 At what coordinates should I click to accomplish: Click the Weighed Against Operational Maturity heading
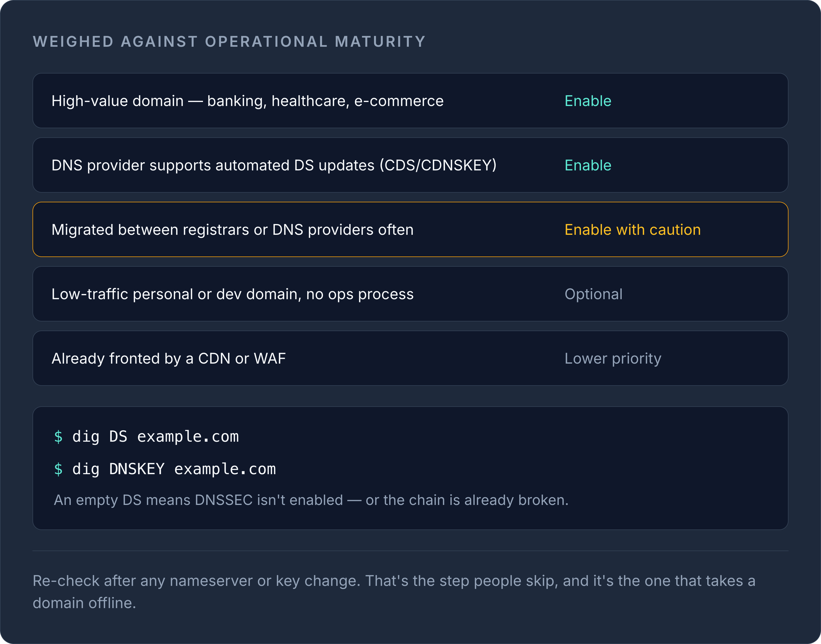[229, 42]
